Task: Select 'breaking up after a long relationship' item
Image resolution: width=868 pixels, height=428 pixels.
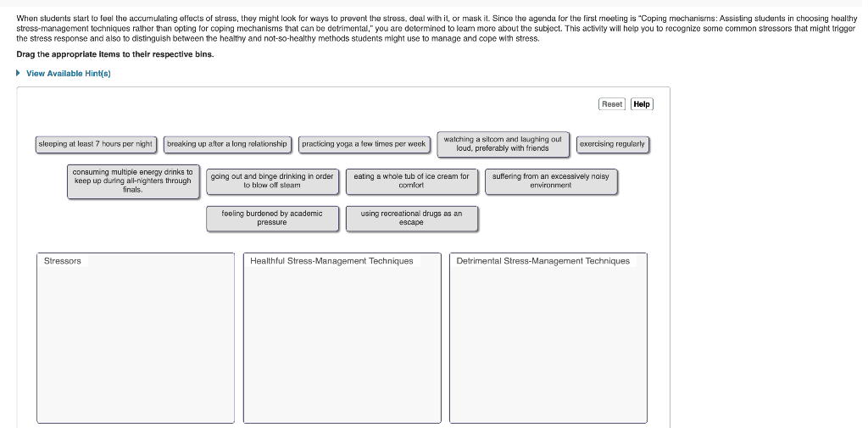Action: [x=227, y=145]
